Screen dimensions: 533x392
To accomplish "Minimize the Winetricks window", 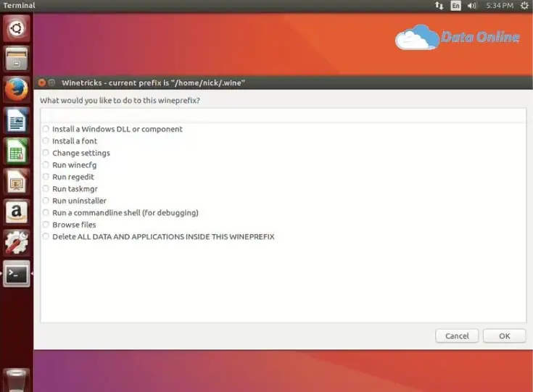I will point(51,83).
